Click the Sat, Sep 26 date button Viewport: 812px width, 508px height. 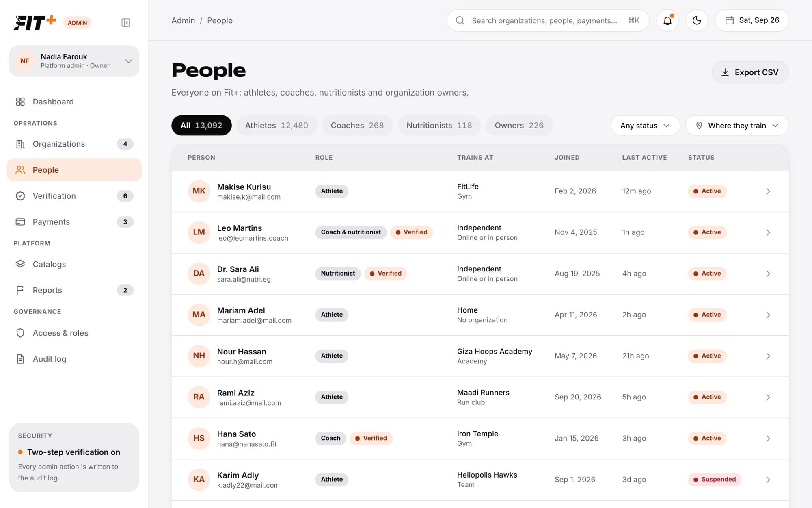(752, 20)
